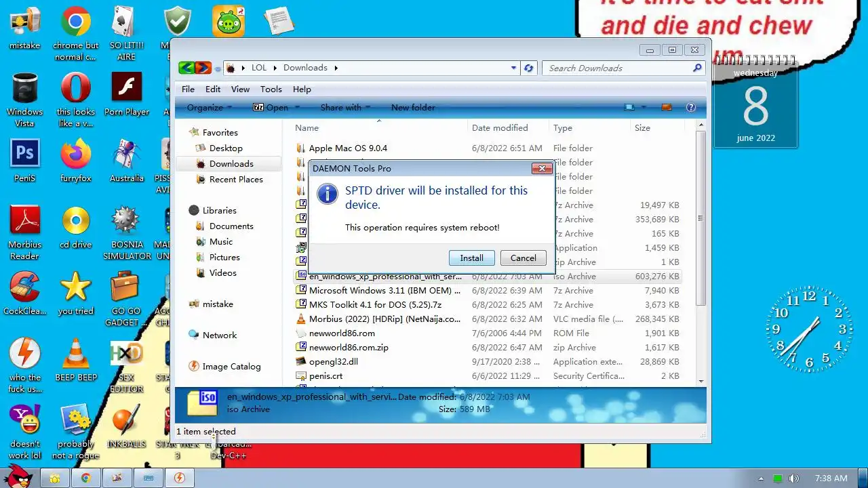Open recent locations dropdown beside navigation arrows
The width and height of the screenshot is (868, 488).
218,68
